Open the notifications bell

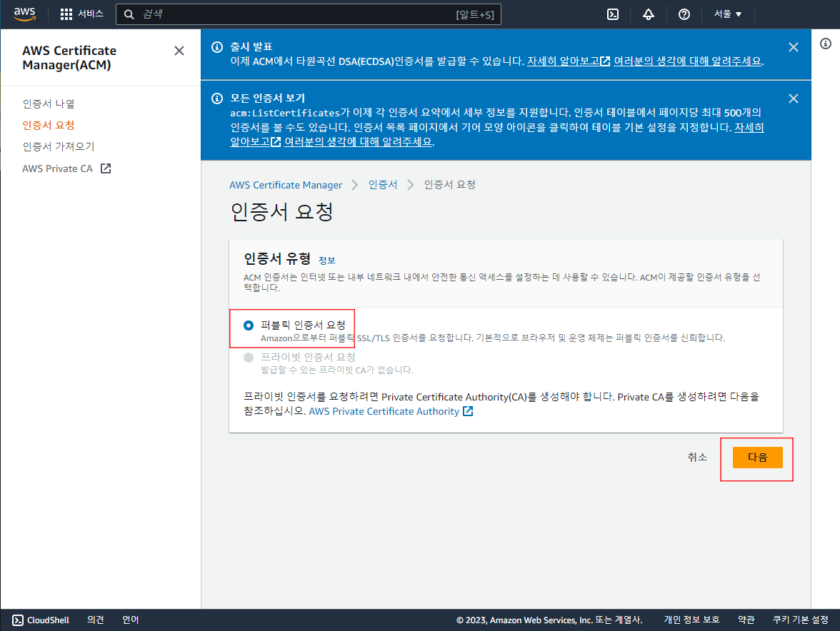[x=649, y=14]
